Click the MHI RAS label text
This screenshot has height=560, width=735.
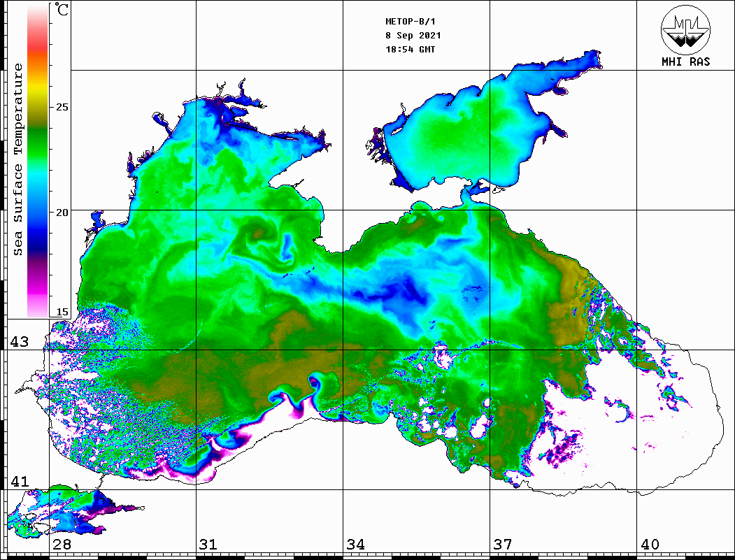(x=686, y=62)
